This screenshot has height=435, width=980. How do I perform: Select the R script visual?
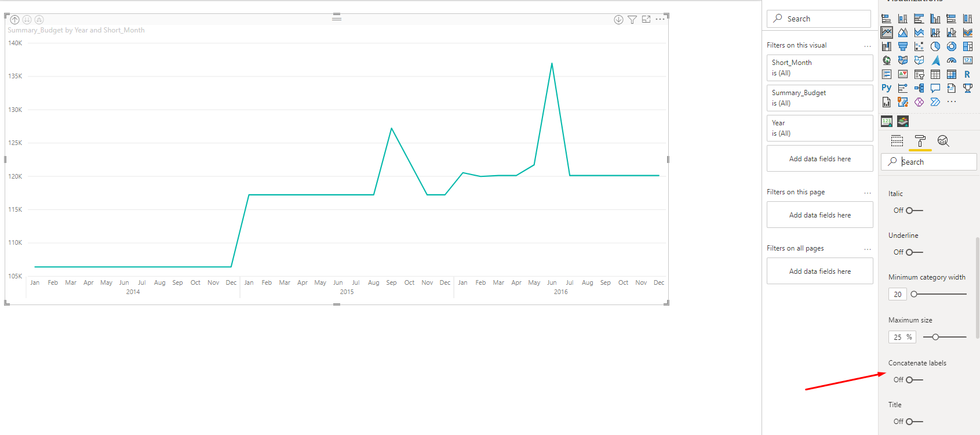coord(967,74)
